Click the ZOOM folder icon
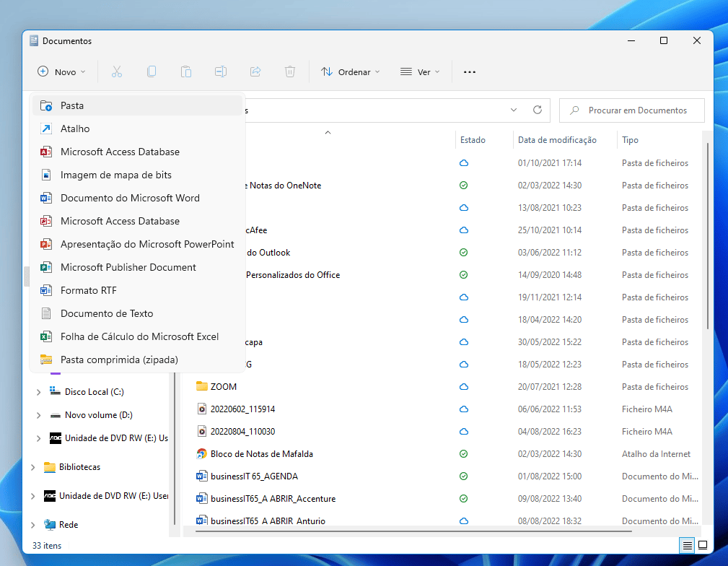This screenshot has height=566, width=728. [x=201, y=387]
